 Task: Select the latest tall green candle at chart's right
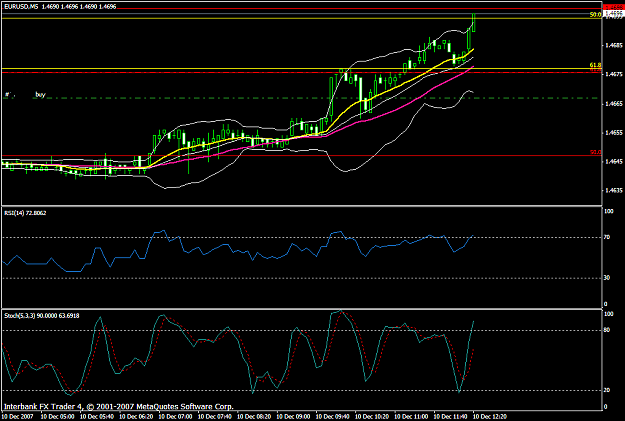pos(474,23)
